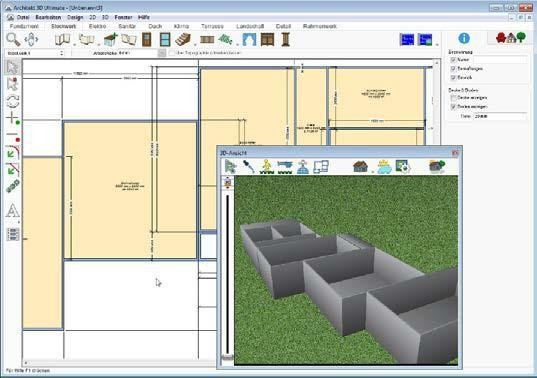
Task: Open the furniture and plants library tab
Action: [511, 38]
